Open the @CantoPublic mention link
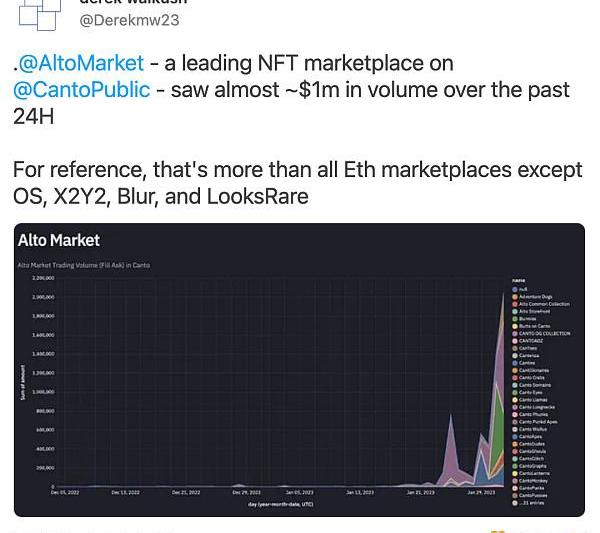 (x=82, y=89)
